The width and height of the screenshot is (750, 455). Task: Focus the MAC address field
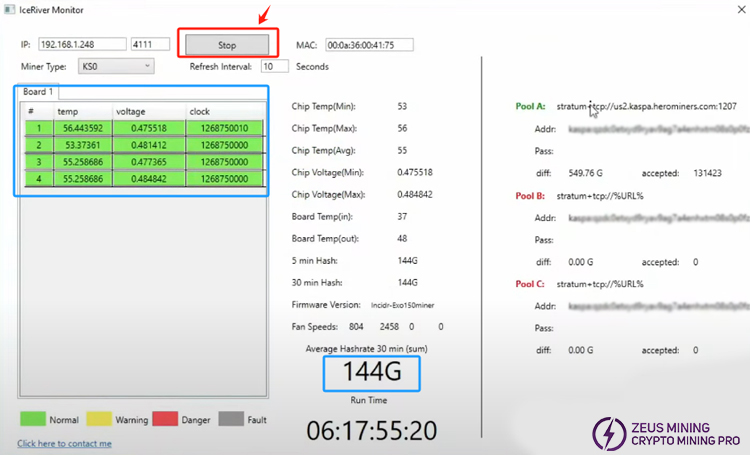(x=368, y=45)
